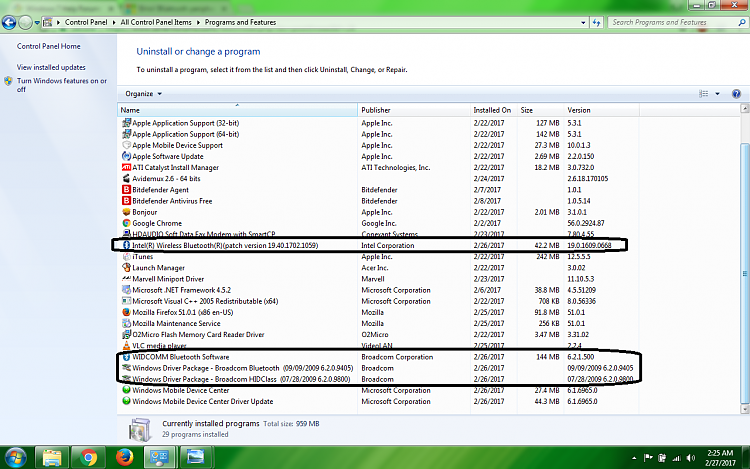Select O2Micro Flash Memory Card Reader Driver

click(x=378, y=335)
